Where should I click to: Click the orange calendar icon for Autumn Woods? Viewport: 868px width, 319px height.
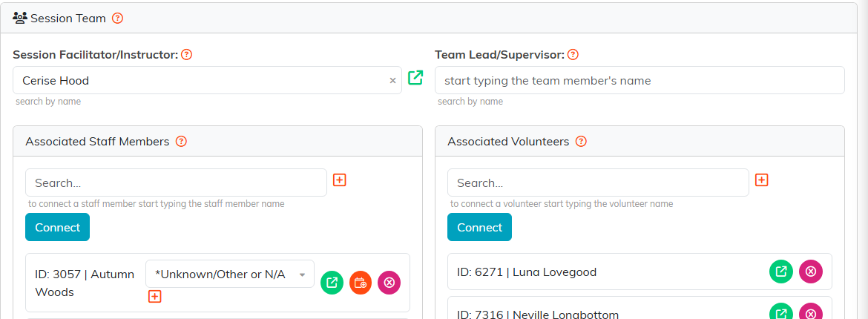pos(361,283)
